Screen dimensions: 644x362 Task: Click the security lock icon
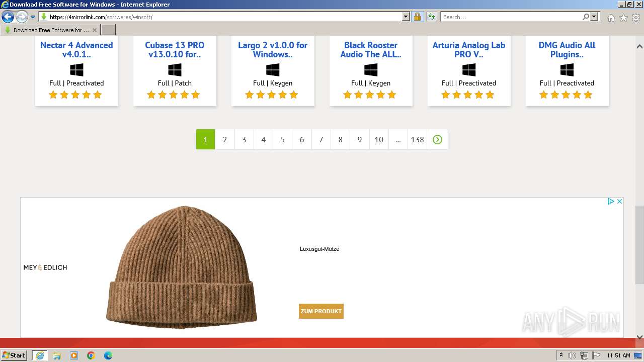point(417,17)
